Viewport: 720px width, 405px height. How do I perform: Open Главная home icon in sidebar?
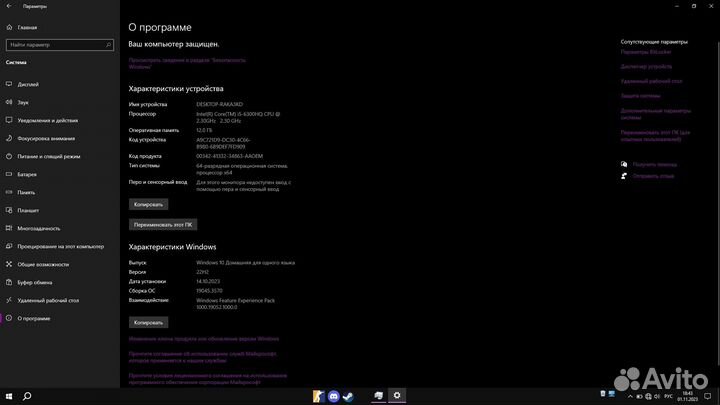[x=9, y=28]
